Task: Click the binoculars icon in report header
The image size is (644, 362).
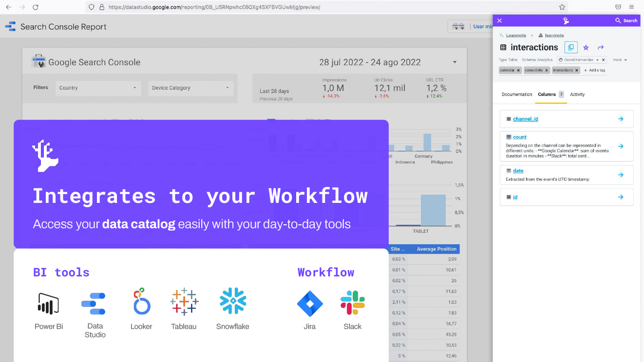Action: [458, 26]
